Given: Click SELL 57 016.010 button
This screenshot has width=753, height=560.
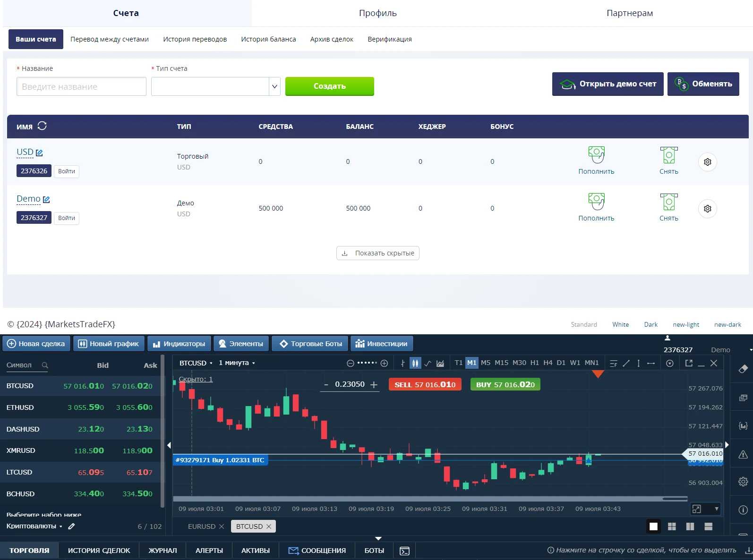Looking at the screenshot, I should point(425,384).
